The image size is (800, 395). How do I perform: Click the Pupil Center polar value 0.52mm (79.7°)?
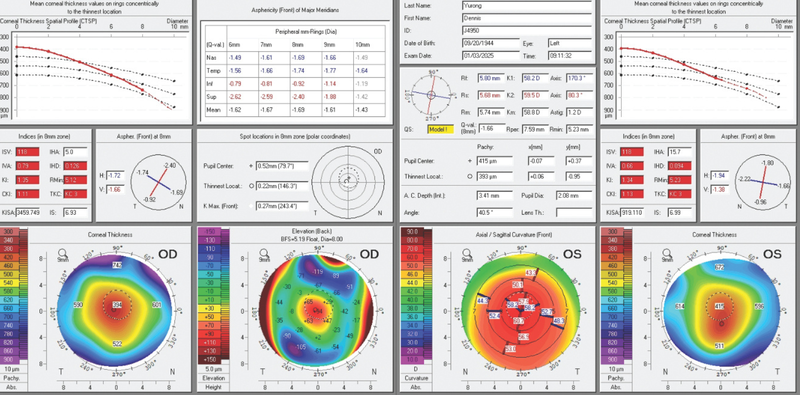click(x=282, y=166)
